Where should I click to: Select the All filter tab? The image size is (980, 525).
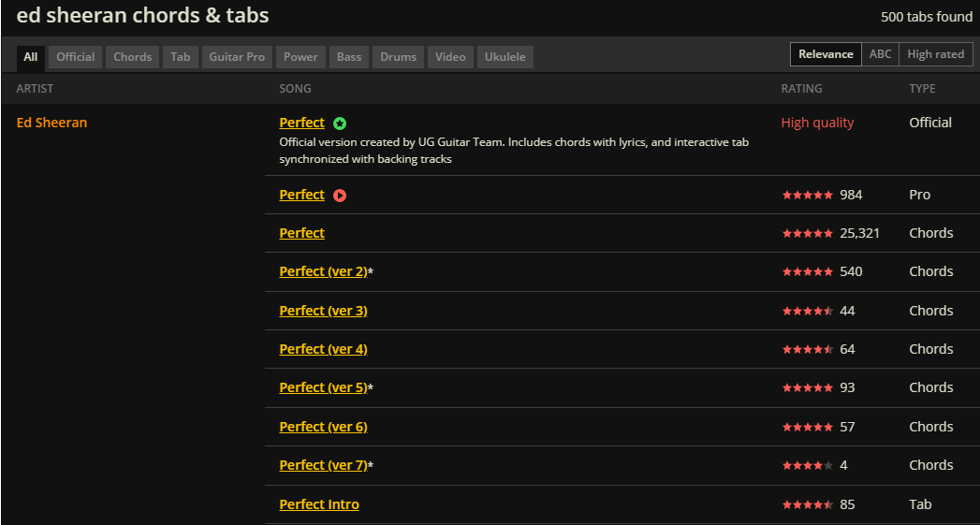click(x=31, y=57)
